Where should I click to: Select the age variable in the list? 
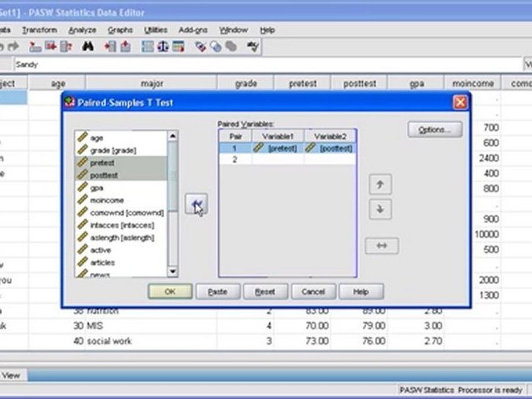click(121, 138)
